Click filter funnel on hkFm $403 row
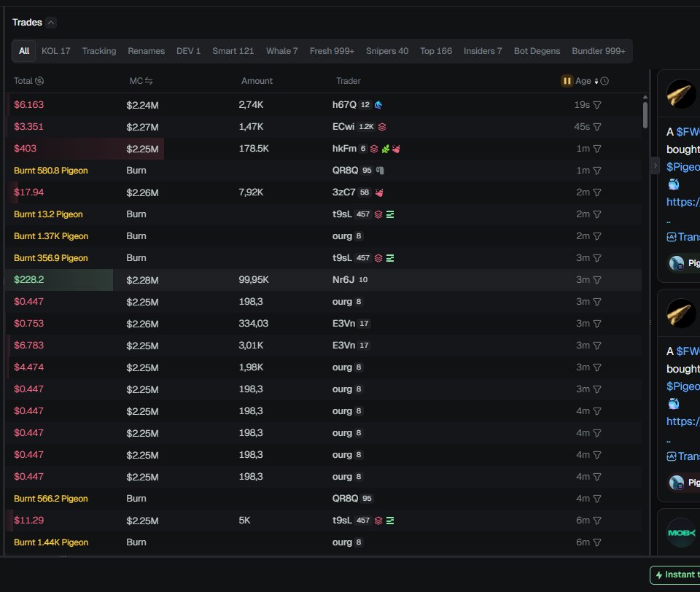The width and height of the screenshot is (700, 592). click(x=597, y=149)
